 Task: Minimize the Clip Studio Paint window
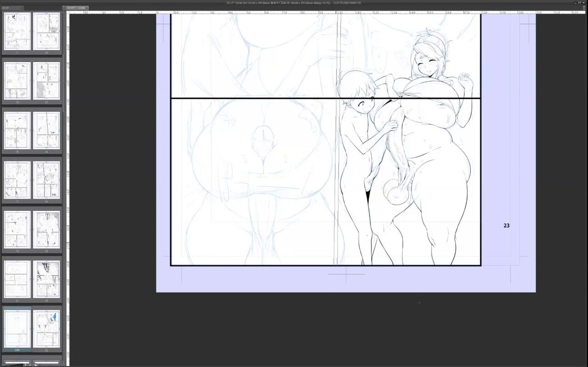575,2
